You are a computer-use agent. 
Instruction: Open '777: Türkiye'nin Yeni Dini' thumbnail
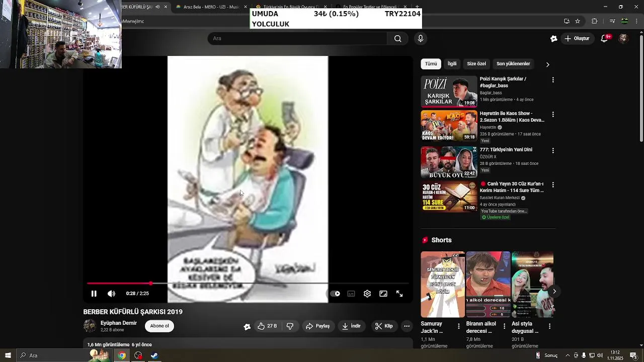449,162
